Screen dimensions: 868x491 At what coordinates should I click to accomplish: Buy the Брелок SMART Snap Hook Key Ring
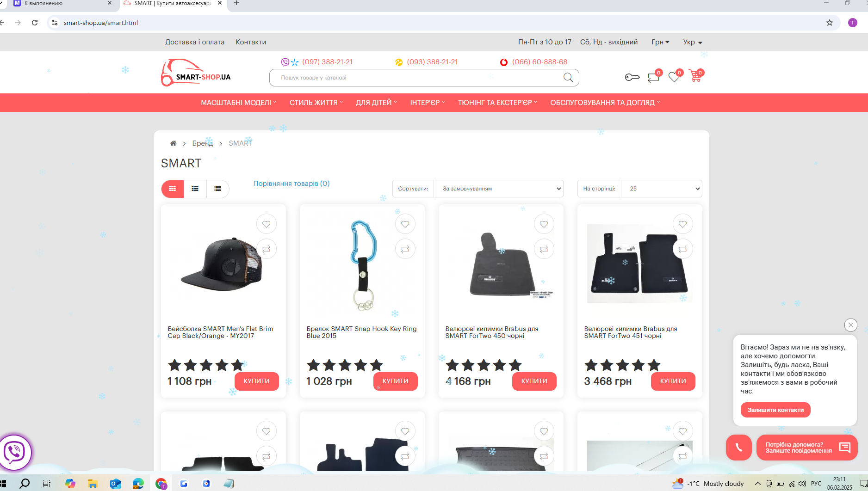pos(396,381)
